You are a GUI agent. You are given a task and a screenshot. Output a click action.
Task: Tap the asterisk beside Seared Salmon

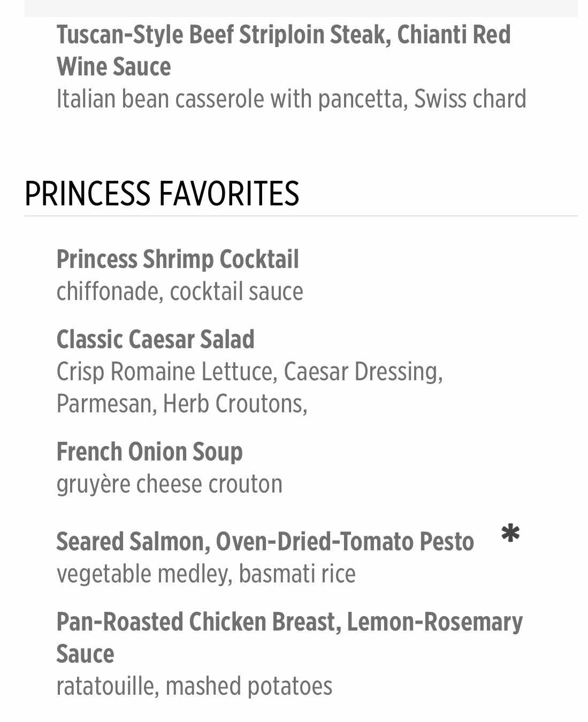[x=510, y=534]
